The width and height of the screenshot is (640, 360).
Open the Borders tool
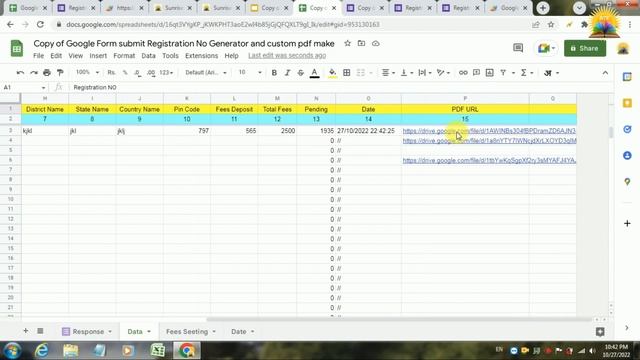click(x=347, y=73)
